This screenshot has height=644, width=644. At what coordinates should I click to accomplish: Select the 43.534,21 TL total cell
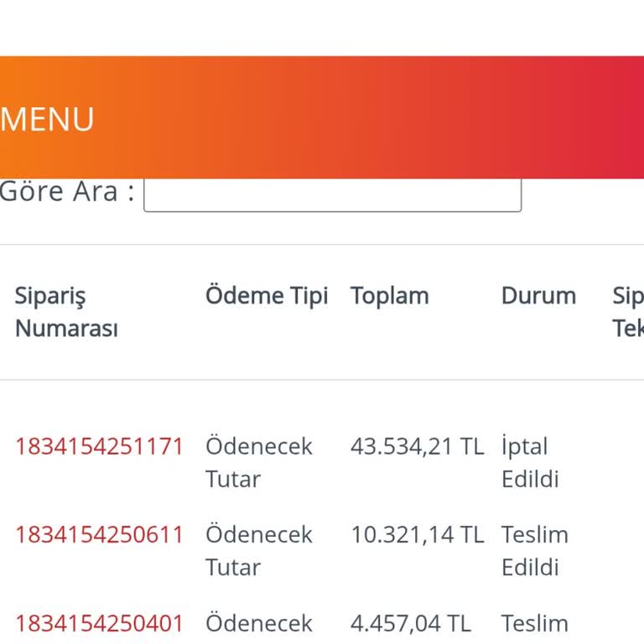pos(418,446)
